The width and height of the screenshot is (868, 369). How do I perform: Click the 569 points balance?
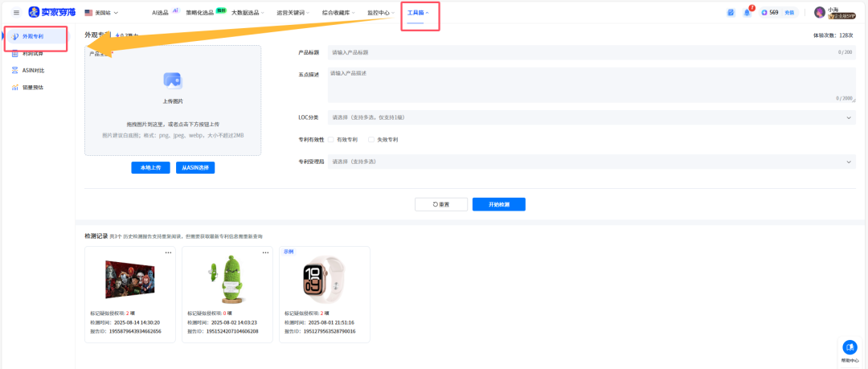(x=774, y=12)
